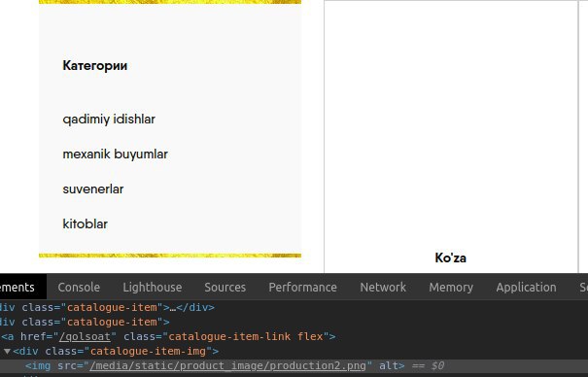Select the open catalogue-item div row without ellipsis
Viewport: 588px width, 377px height.
coord(294,322)
